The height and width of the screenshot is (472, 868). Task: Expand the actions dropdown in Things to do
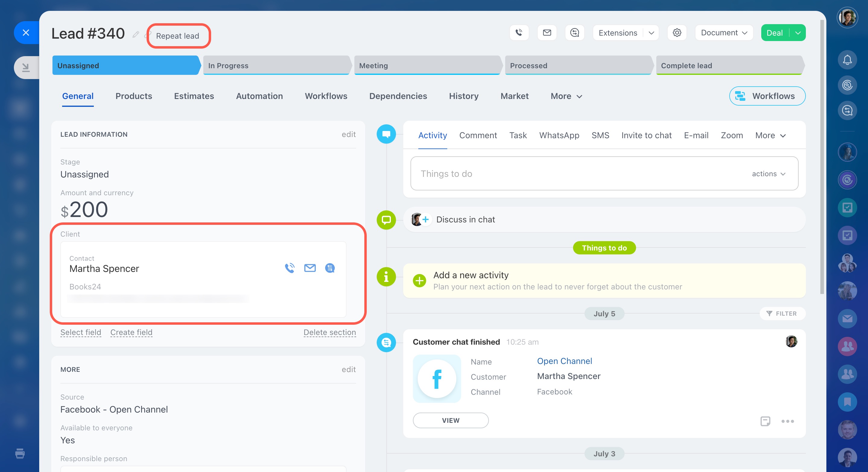768,174
